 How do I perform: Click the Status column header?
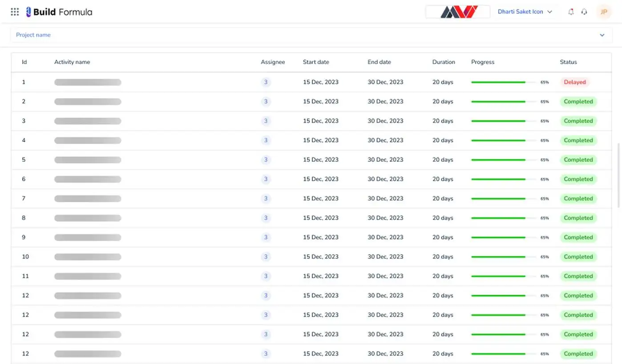click(x=568, y=62)
